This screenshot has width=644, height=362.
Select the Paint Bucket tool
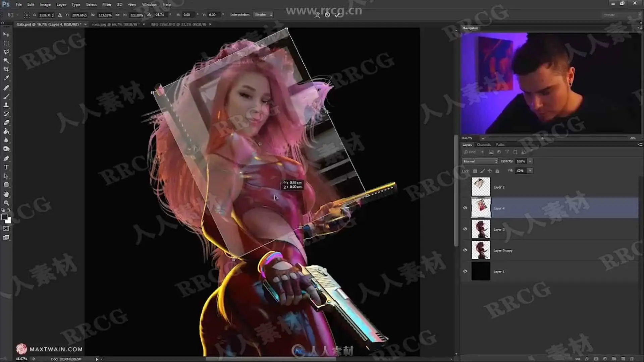6,131
